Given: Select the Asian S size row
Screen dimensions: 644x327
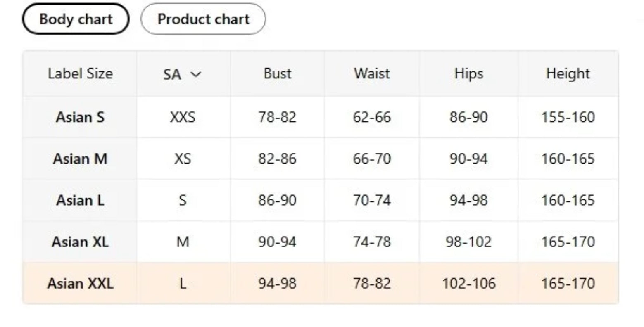Looking at the screenshot, I should (80, 117).
